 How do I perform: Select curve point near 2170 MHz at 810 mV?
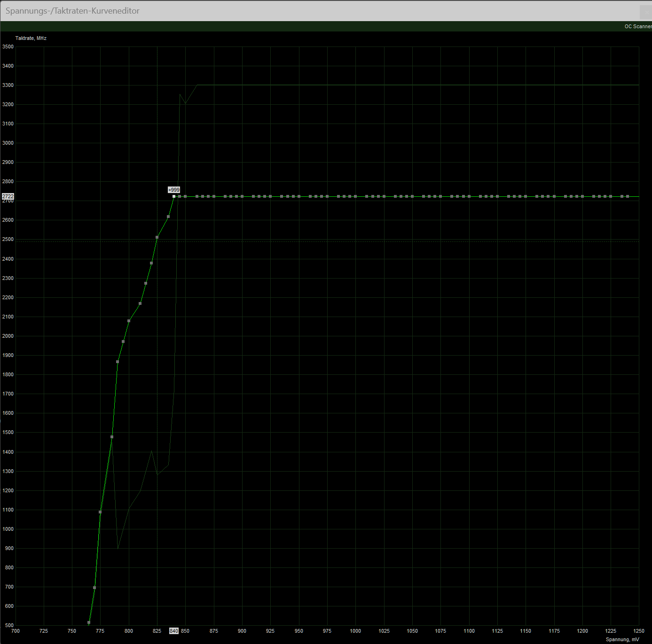click(140, 303)
